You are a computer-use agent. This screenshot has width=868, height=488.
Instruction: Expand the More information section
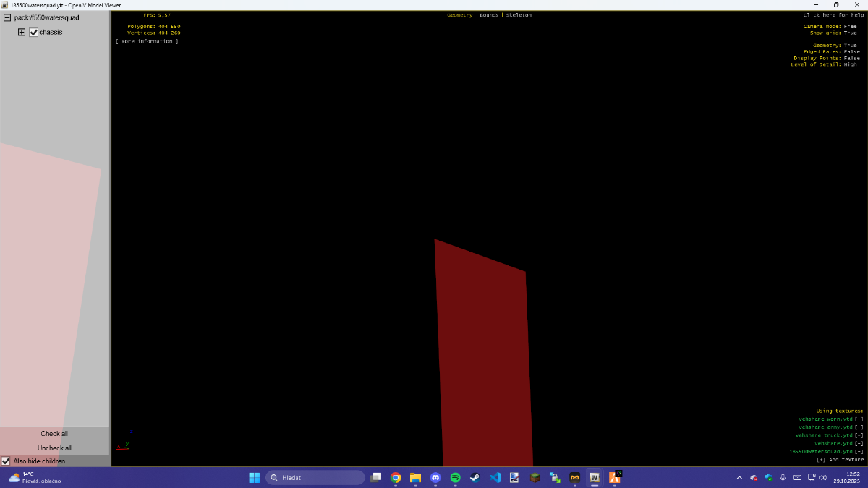147,41
